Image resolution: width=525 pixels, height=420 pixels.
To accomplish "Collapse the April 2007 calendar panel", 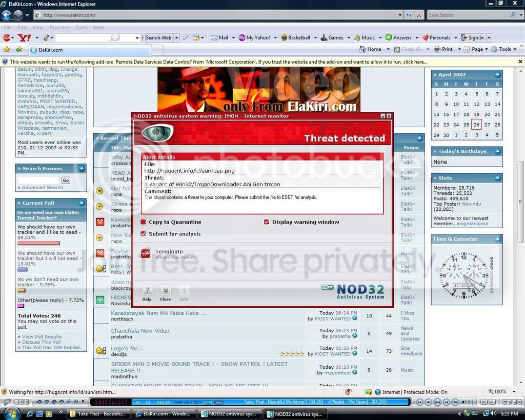I will (x=497, y=74).
